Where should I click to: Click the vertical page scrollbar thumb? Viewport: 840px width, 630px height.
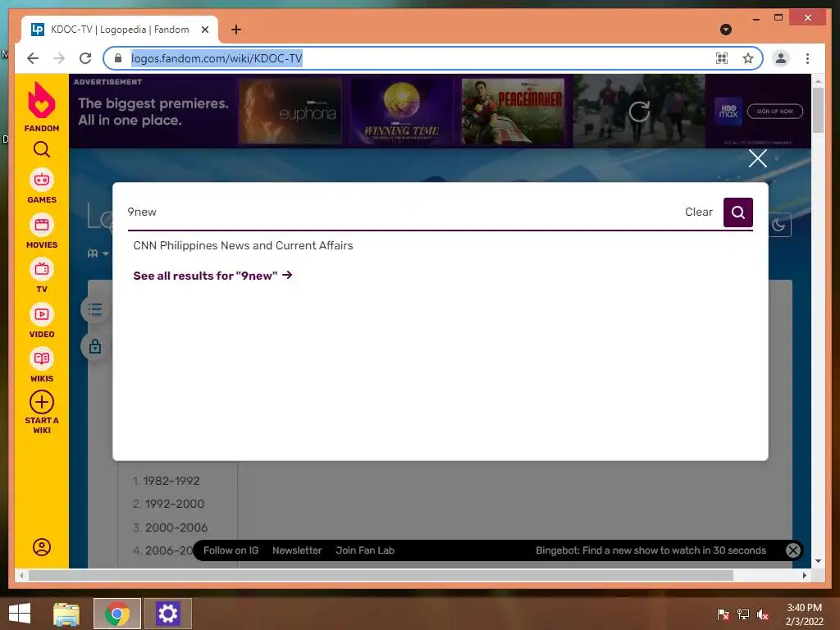[818, 111]
